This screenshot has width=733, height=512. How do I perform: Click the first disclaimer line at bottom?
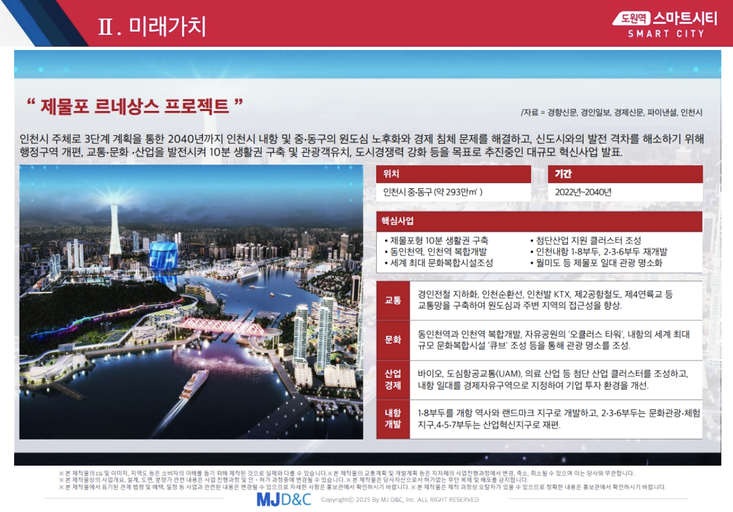pyautogui.click(x=346, y=473)
